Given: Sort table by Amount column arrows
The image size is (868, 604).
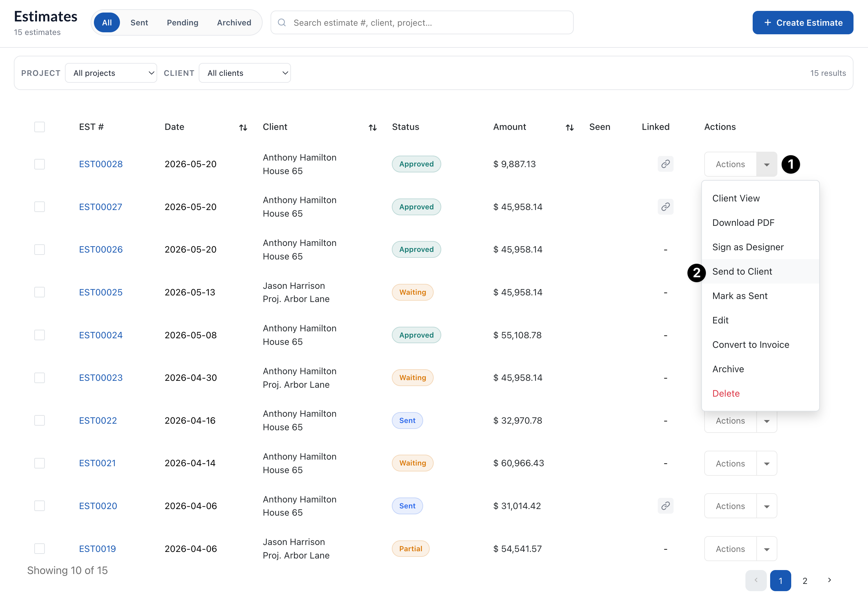Looking at the screenshot, I should 569,128.
